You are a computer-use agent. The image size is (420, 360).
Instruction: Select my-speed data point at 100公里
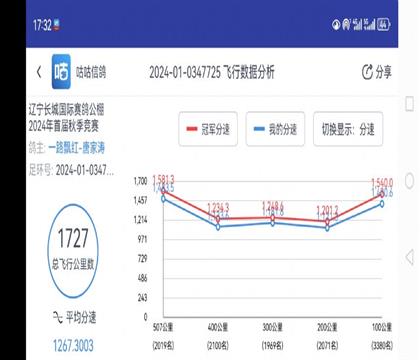382,204
